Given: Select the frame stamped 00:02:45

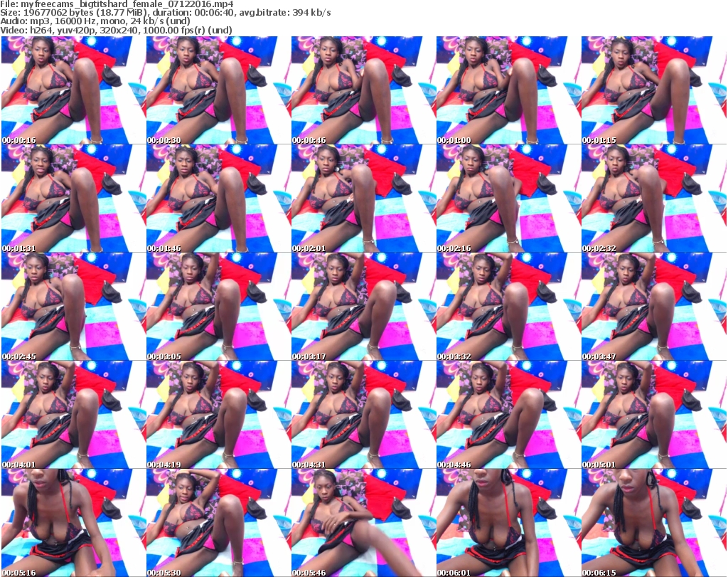Looking at the screenshot, I should pyautogui.click(x=73, y=307).
